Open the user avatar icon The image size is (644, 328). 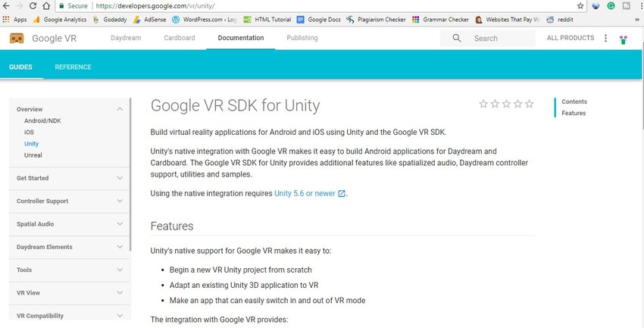point(623,39)
